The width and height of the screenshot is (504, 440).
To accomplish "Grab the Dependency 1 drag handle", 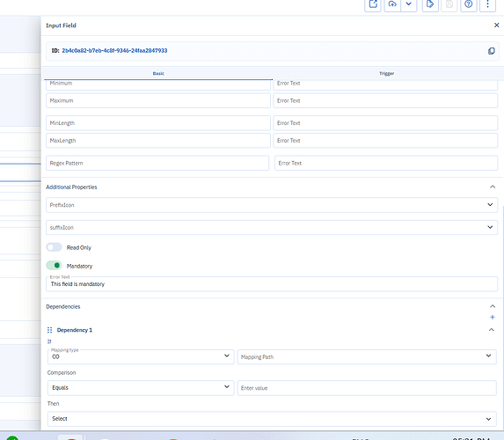I will 49,330.
